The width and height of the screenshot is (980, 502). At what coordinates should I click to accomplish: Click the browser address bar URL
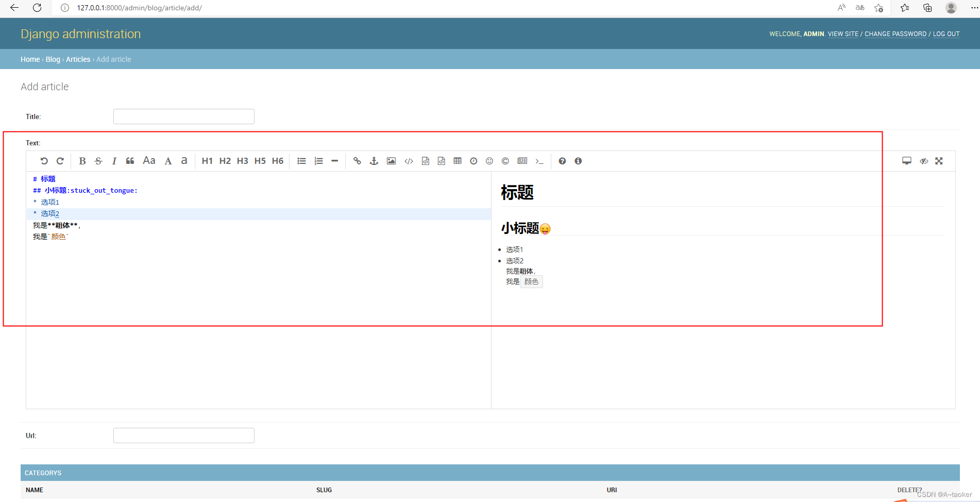coord(139,8)
